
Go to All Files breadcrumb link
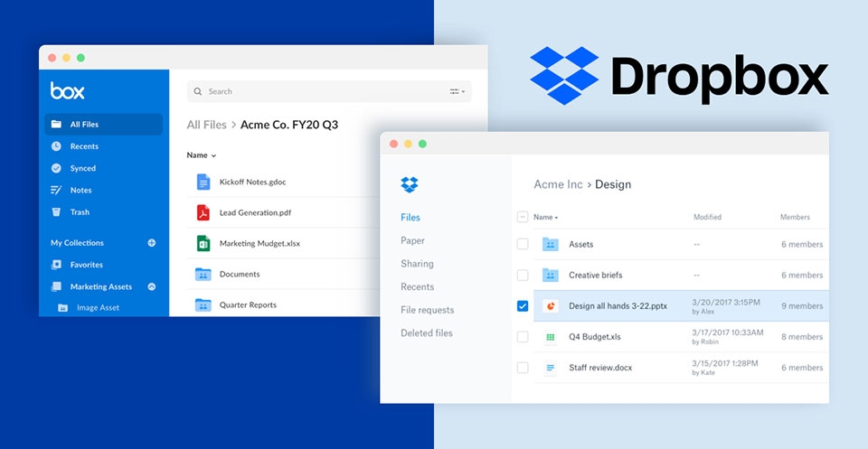(x=206, y=125)
